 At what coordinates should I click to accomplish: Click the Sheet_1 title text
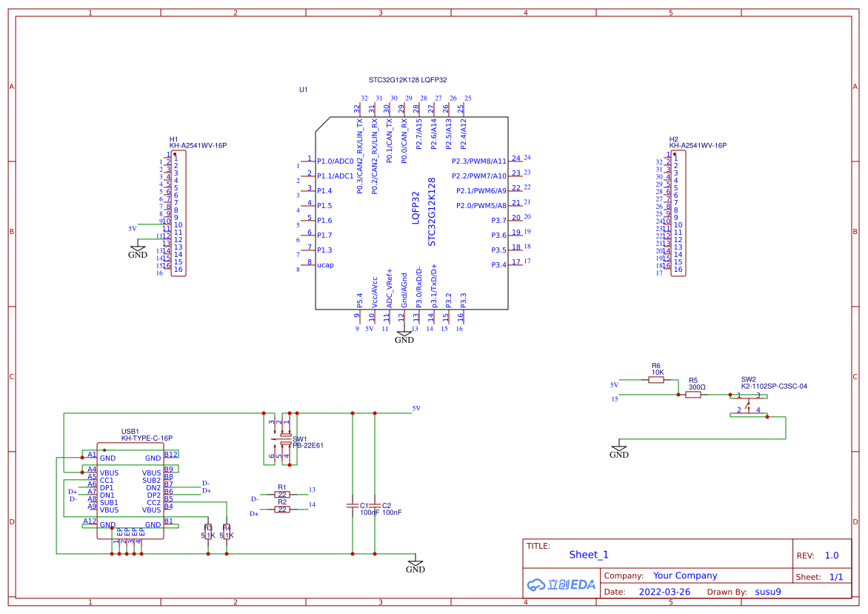point(589,555)
